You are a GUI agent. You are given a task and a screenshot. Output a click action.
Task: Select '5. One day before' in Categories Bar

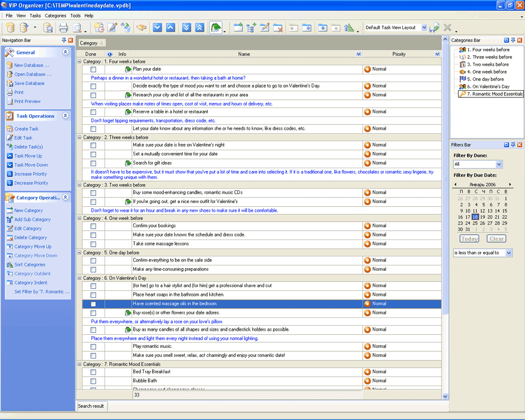(485, 79)
